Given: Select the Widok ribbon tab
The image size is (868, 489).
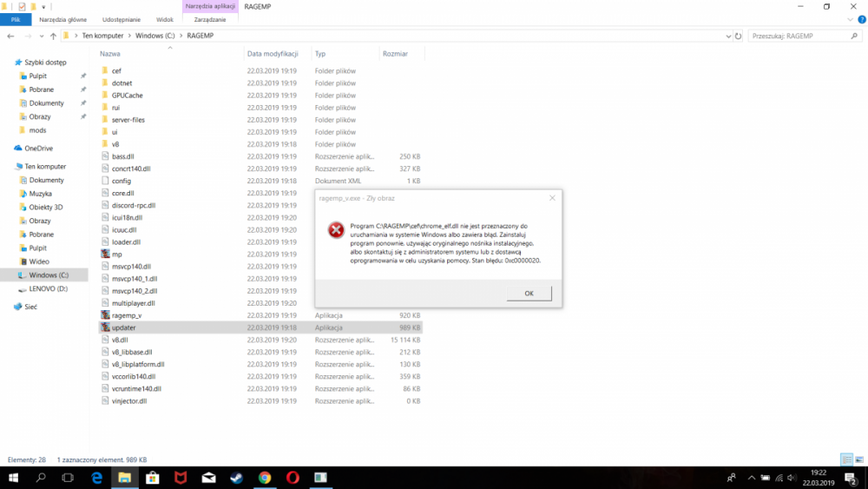Looking at the screenshot, I should click(x=164, y=19).
